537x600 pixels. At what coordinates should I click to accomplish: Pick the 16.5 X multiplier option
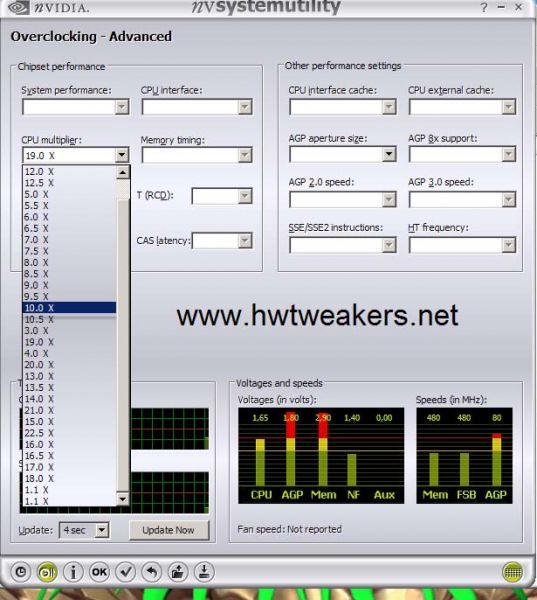click(69, 456)
